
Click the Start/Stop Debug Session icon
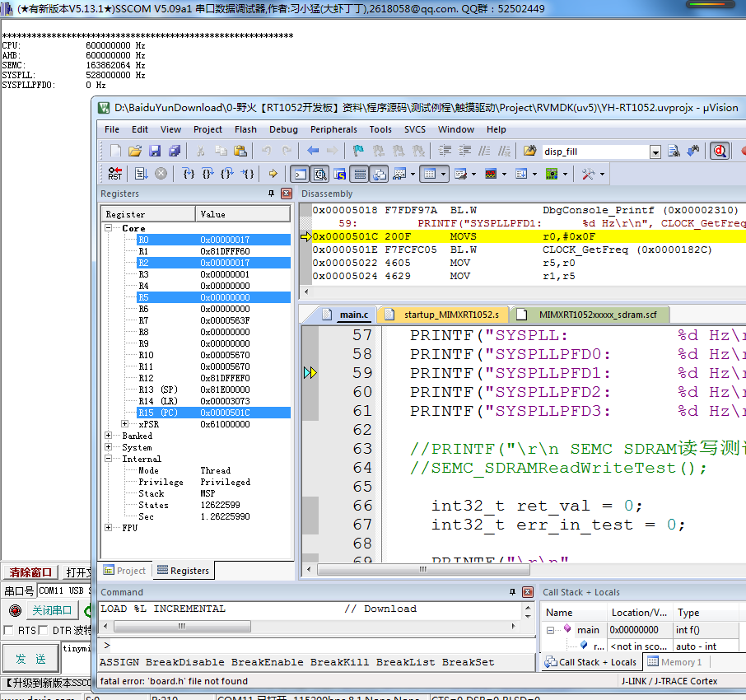720,152
